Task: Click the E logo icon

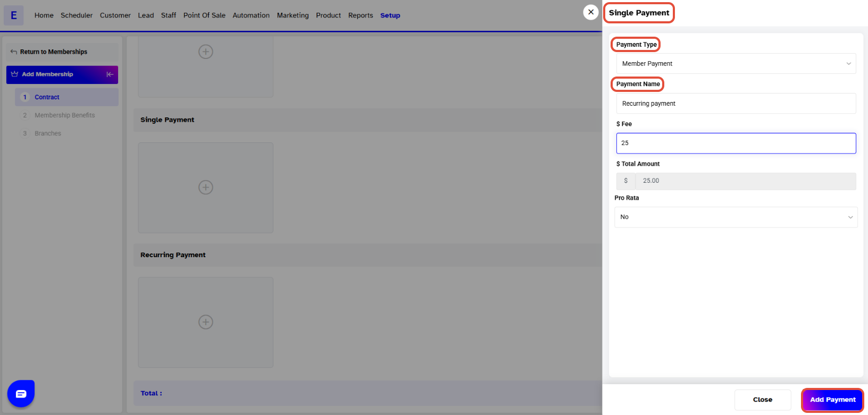Action: 14,15
